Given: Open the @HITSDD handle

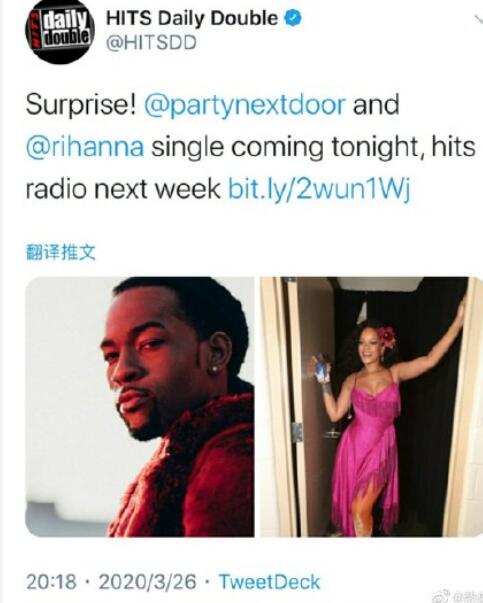Looking at the screenshot, I should (151, 43).
